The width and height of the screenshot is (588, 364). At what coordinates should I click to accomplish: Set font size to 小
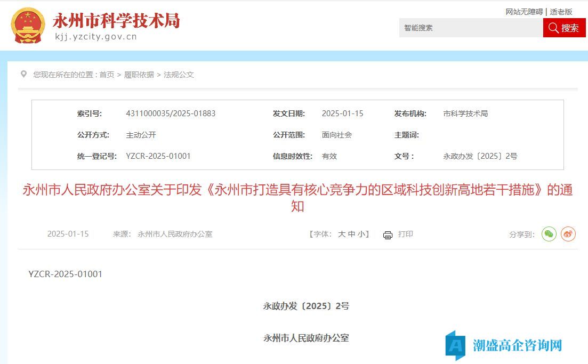coord(361,234)
